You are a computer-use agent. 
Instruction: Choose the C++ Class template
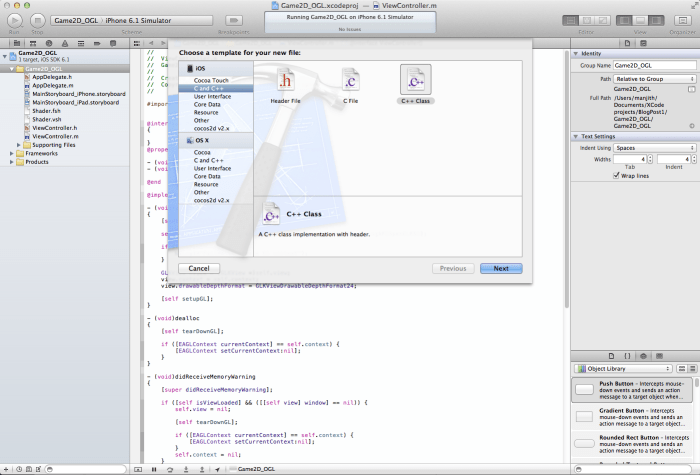pos(416,85)
